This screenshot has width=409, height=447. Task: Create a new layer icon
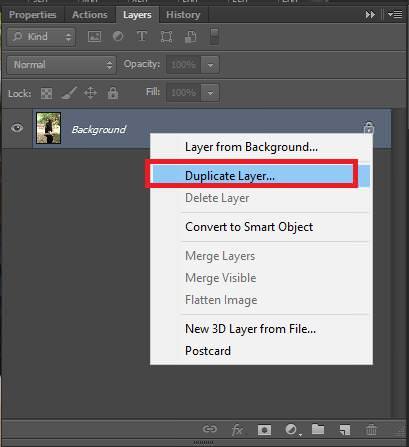345,430
